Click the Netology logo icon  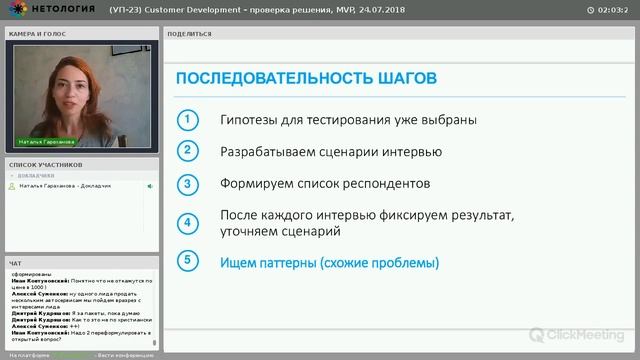coord(18,9)
